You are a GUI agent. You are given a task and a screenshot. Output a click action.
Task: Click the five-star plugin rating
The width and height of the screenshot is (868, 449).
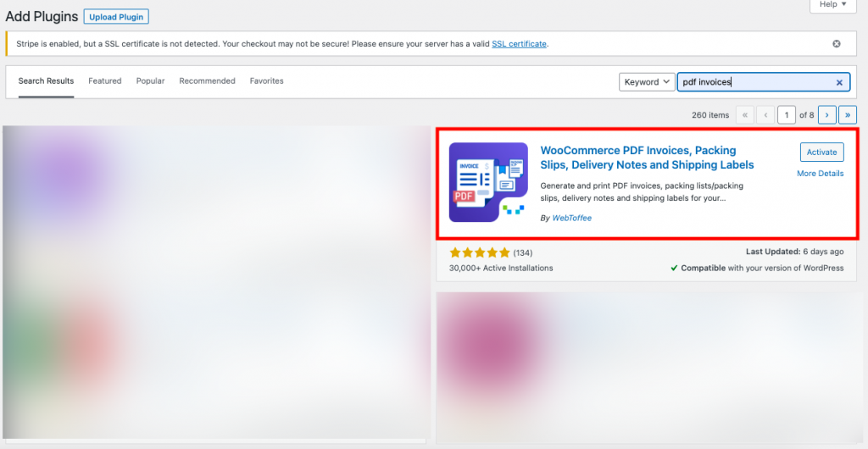coord(480,253)
